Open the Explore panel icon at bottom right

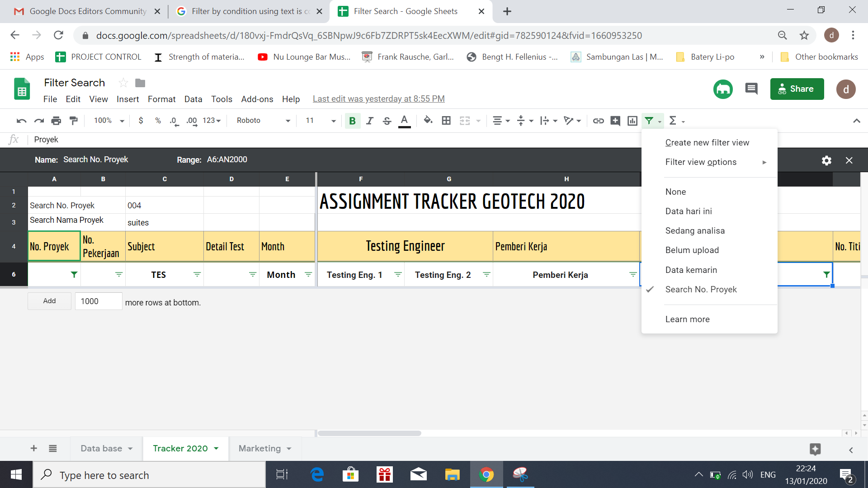tap(815, 449)
